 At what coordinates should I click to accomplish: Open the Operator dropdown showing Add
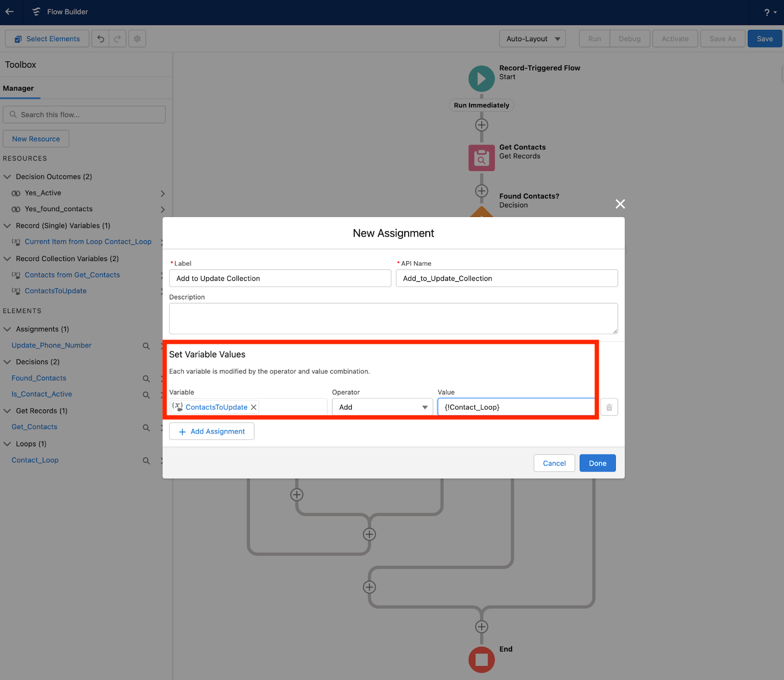(x=382, y=407)
